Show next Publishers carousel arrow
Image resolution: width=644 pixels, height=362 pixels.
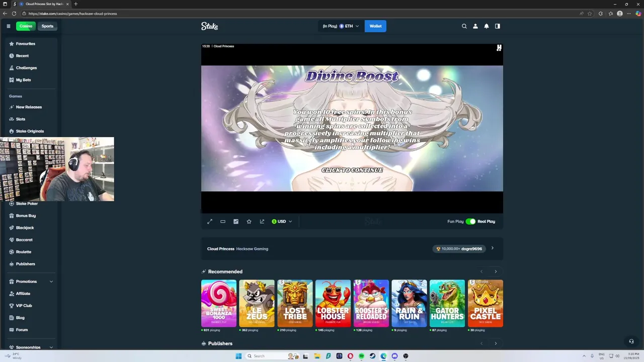(496, 343)
